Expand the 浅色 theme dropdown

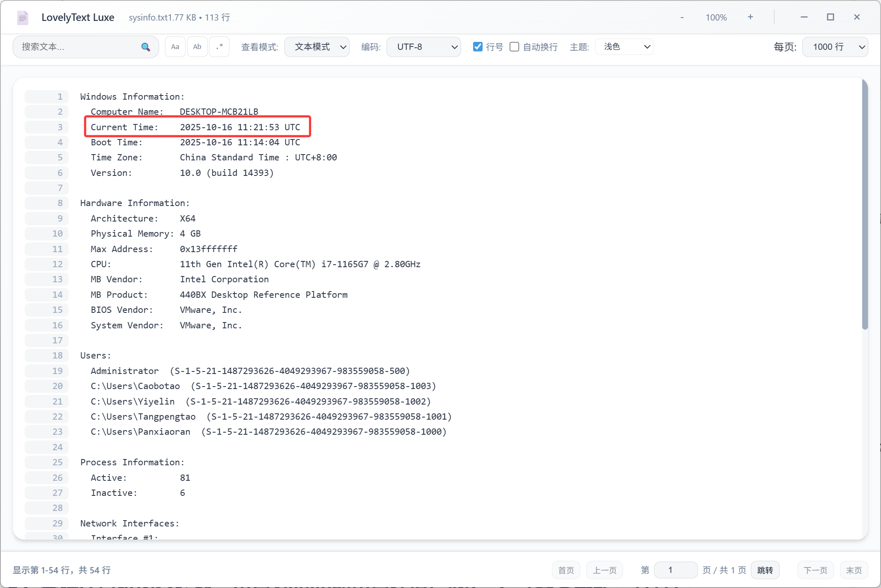coord(624,47)
